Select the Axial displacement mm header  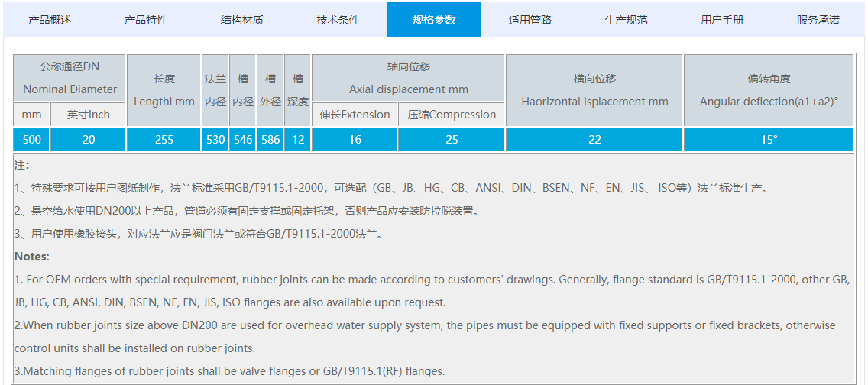(x=408, y=78)
